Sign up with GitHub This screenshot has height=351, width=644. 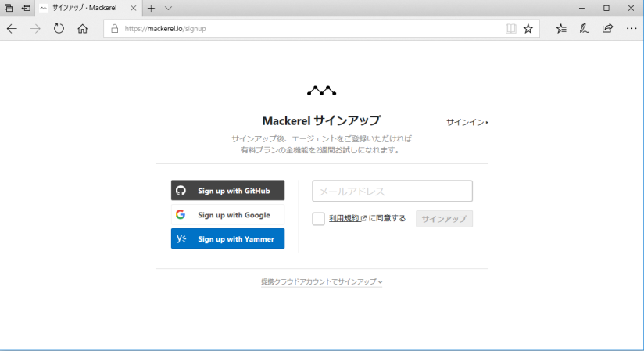[x=228, y=190]
